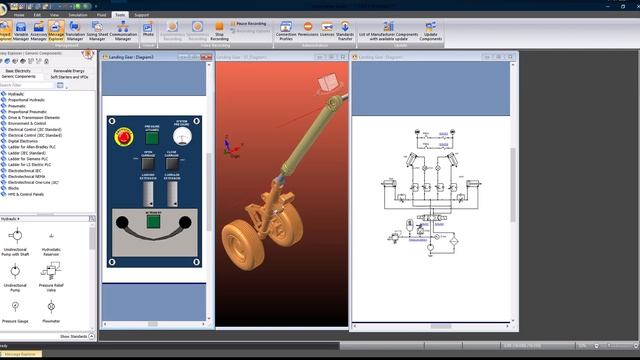The height and width of the screenshot is (360, 640).
Task: Click the Carriage Extension slider indicator
Action: pyautogui.click(x=172, y=193)
